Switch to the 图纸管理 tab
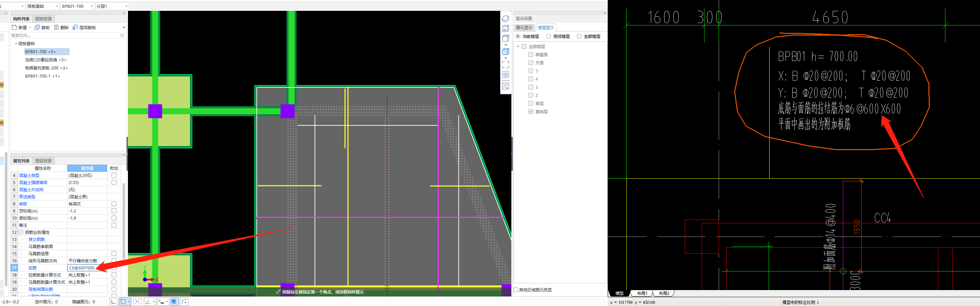This screenshot has height=306, width=980. tap(43, 19)
